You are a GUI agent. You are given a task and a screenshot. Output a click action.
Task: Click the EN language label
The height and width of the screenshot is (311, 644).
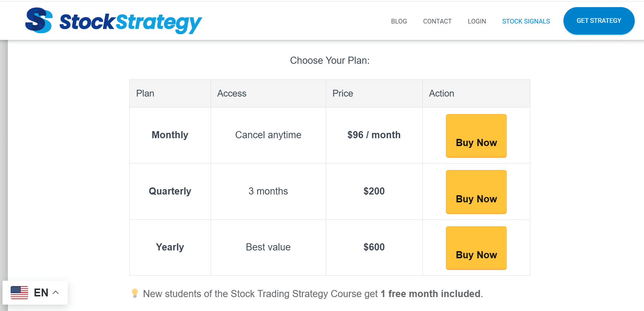click(x=41, y=292)
